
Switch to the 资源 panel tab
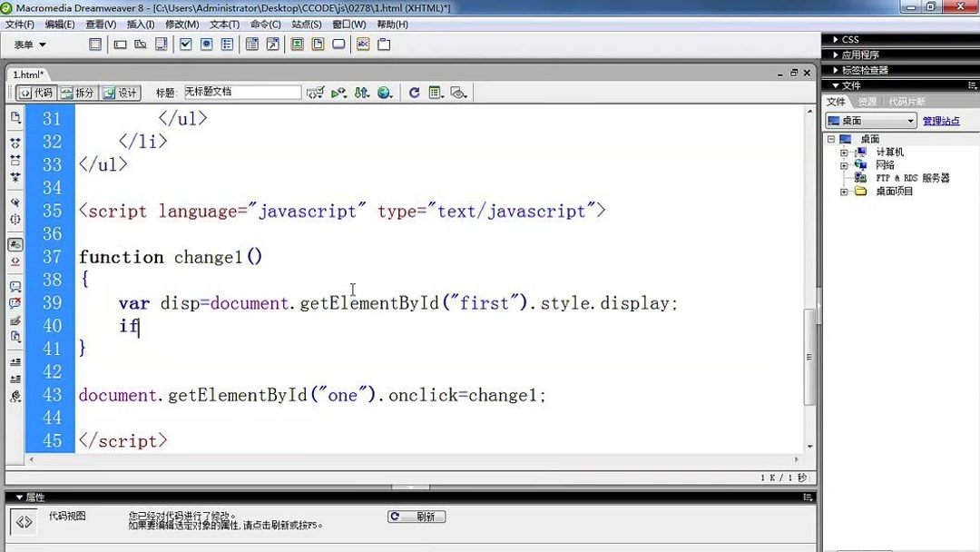pyautogui.click(x=867, y=101)
